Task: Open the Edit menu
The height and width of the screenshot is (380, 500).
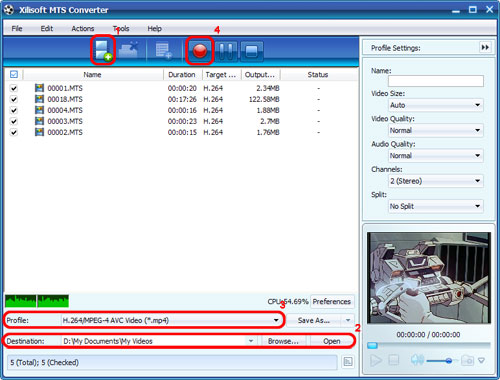Action: pos(47,29)
